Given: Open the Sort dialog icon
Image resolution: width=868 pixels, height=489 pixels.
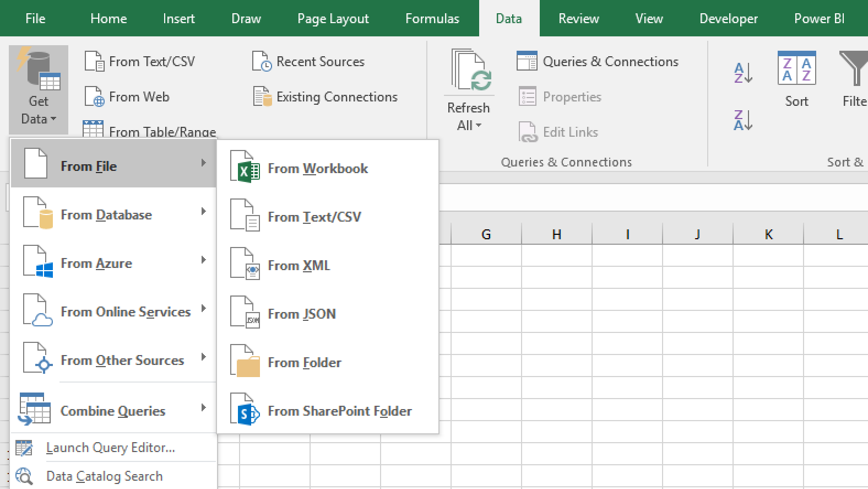Looking at the screenshot, I should click(x=796, y=69).
